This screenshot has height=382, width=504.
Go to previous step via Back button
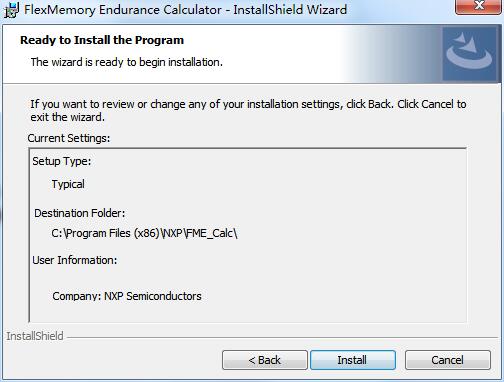pyautogui.click(x=265, y=360)
